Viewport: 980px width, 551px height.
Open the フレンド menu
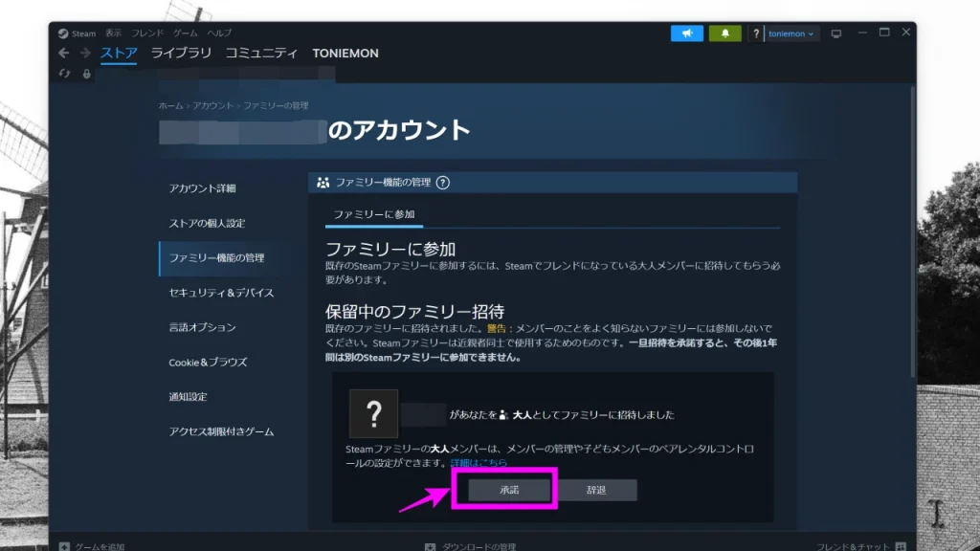pyautogui.click(x=146, y=33)
